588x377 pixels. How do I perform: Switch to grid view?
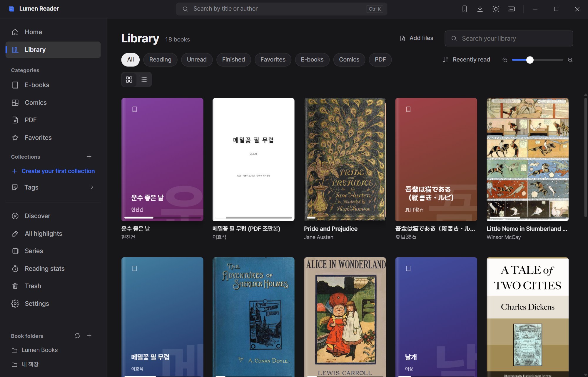129,79
